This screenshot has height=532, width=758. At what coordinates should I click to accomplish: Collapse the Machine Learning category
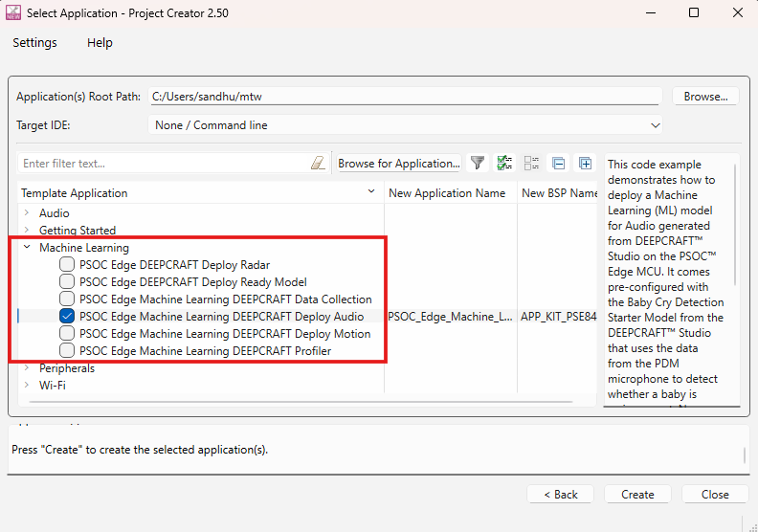pyautogui.click(x=27, y=248)
